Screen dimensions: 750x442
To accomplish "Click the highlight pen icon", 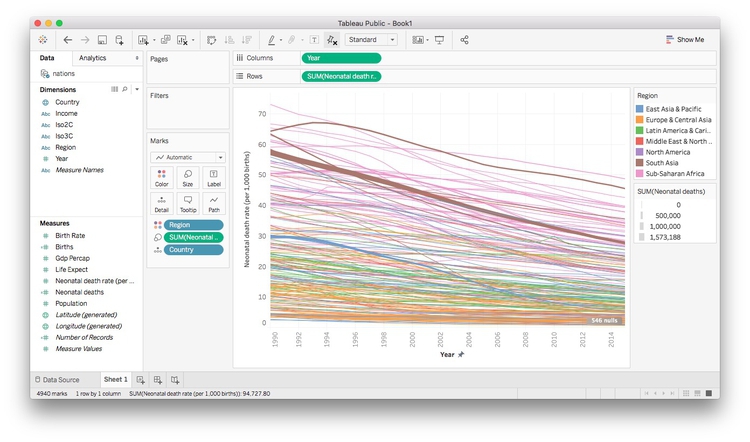I will [271, 40].
